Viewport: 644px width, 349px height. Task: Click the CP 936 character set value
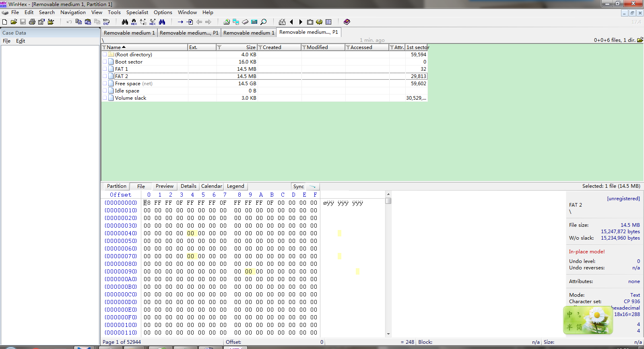click(632, 302)
